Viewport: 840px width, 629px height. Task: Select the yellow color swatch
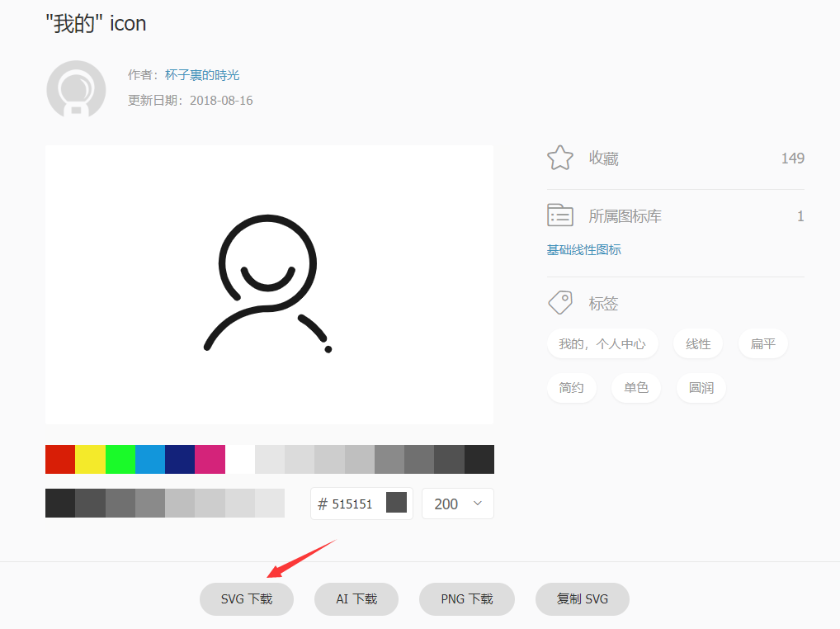tap(90, 460)
